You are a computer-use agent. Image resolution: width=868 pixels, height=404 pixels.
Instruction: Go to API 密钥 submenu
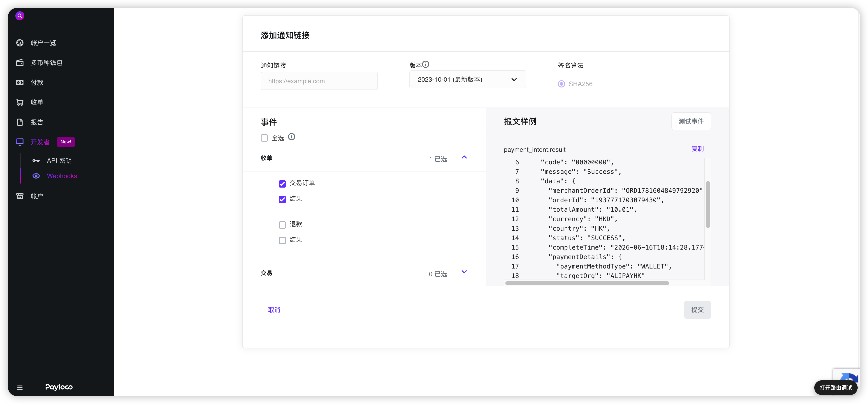pyautogui.click(x=59, y=161)
